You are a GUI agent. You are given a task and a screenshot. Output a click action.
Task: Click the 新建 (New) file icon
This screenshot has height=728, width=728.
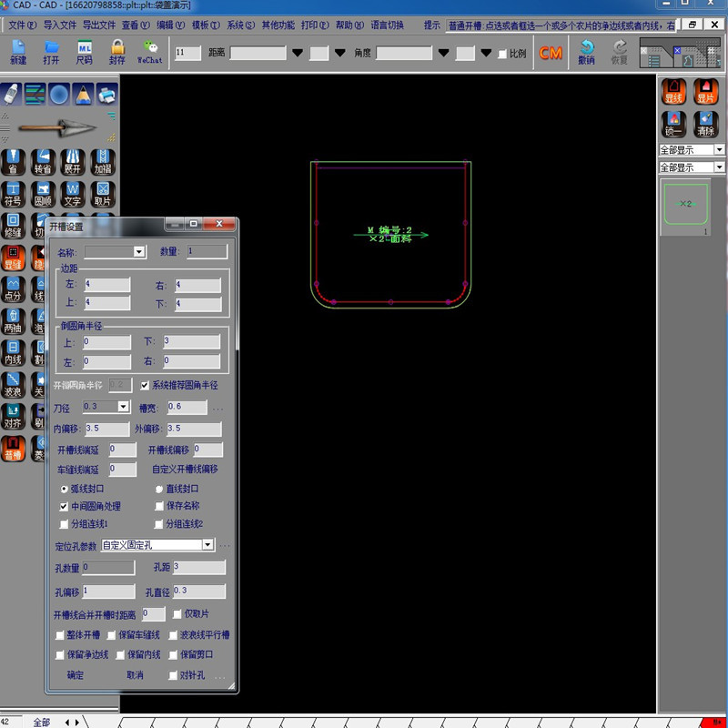coord(18,51)
